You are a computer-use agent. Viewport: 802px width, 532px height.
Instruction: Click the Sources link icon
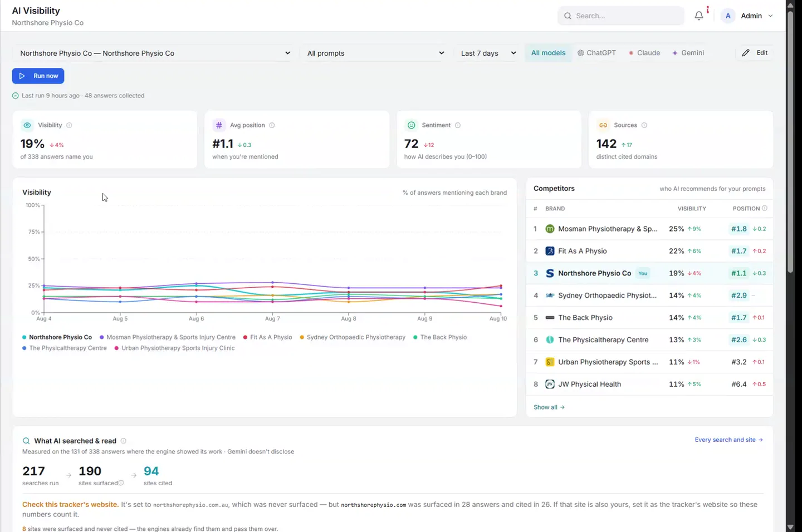click(x=603, y=125)
